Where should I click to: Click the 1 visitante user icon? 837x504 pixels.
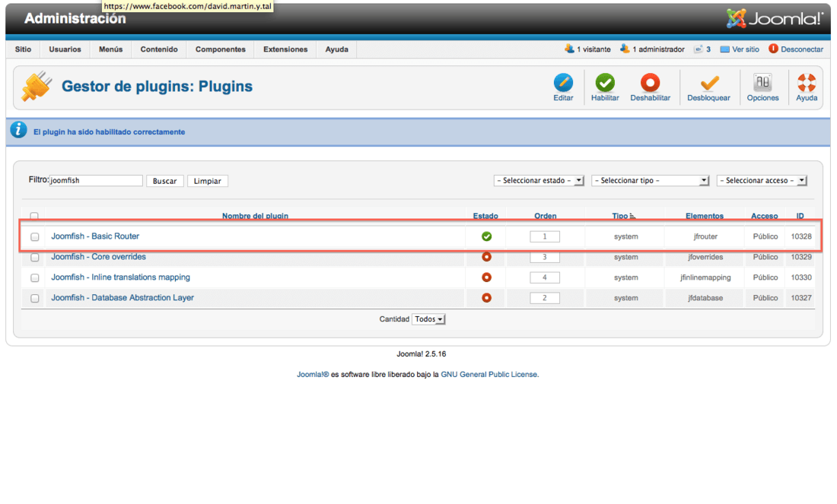569,49
